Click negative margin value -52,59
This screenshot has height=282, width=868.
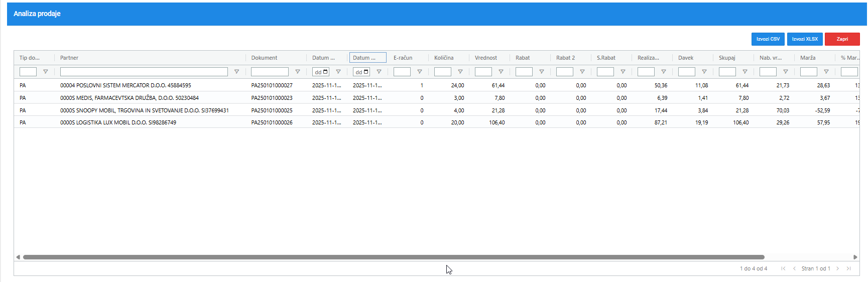click(x=822, y=110)
